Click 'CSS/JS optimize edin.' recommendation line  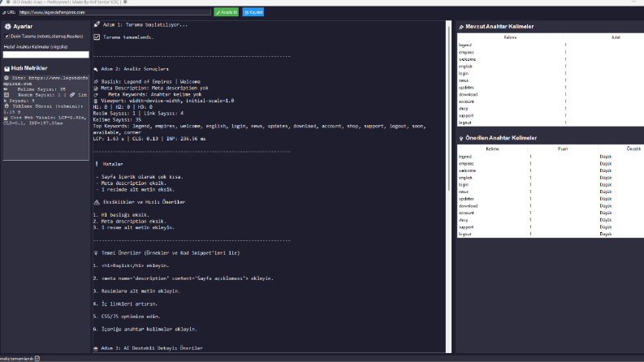pyautogui.click(x=127, y=317)
